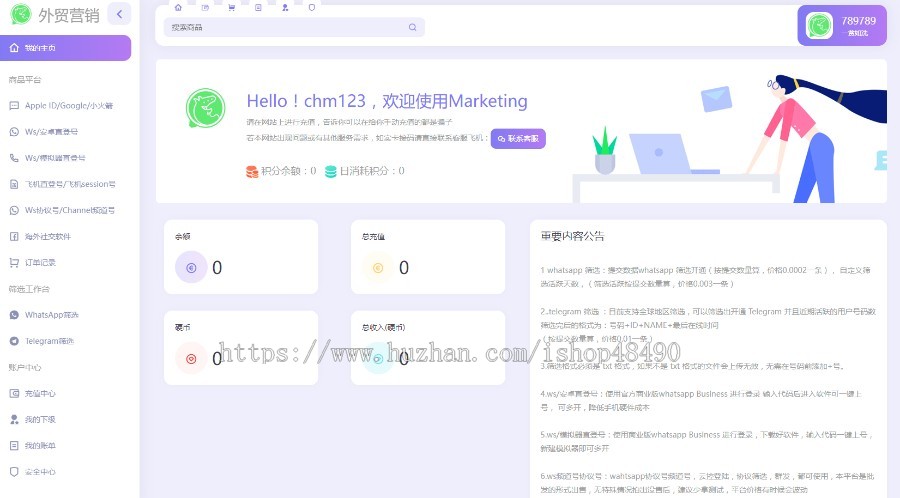This screenshot has height=498, width=900.
Task: Click the 总充值 card label
Action: click(x=373, y=236)
